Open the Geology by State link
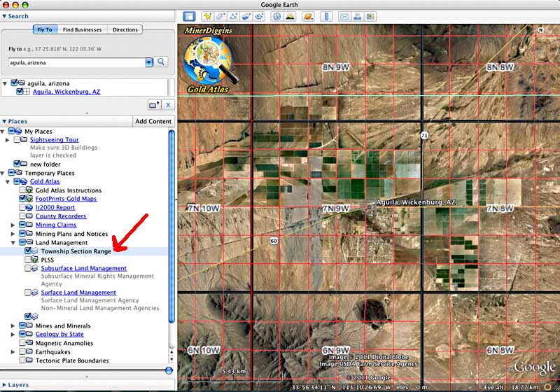The height and width of the screenshot is (392, 560). coord(59,334)
